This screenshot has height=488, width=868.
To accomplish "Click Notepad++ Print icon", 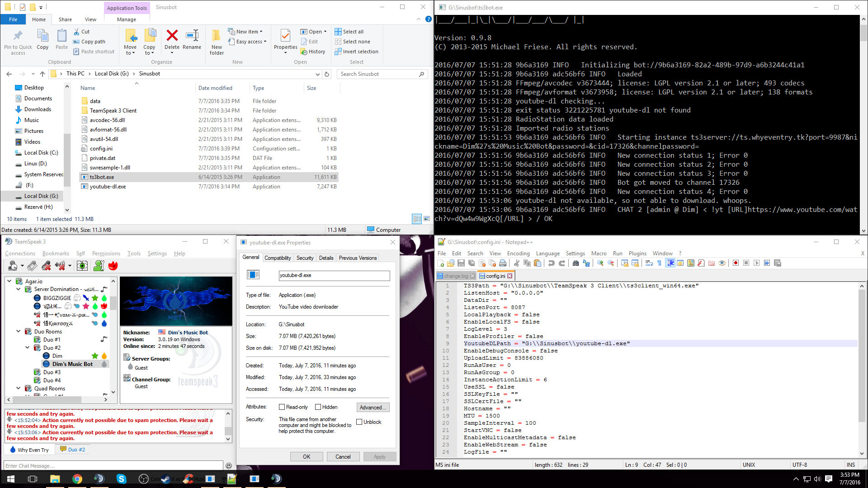I will (503, 263).
